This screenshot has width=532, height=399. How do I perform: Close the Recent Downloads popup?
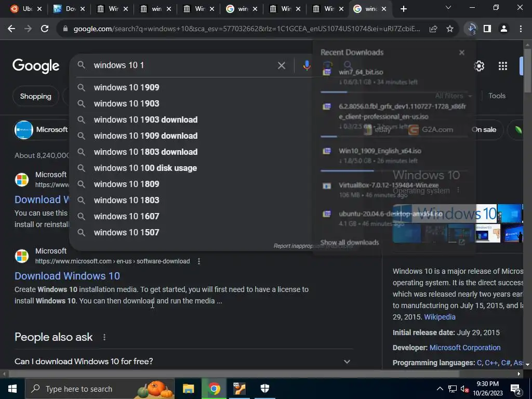coord(462,52)
